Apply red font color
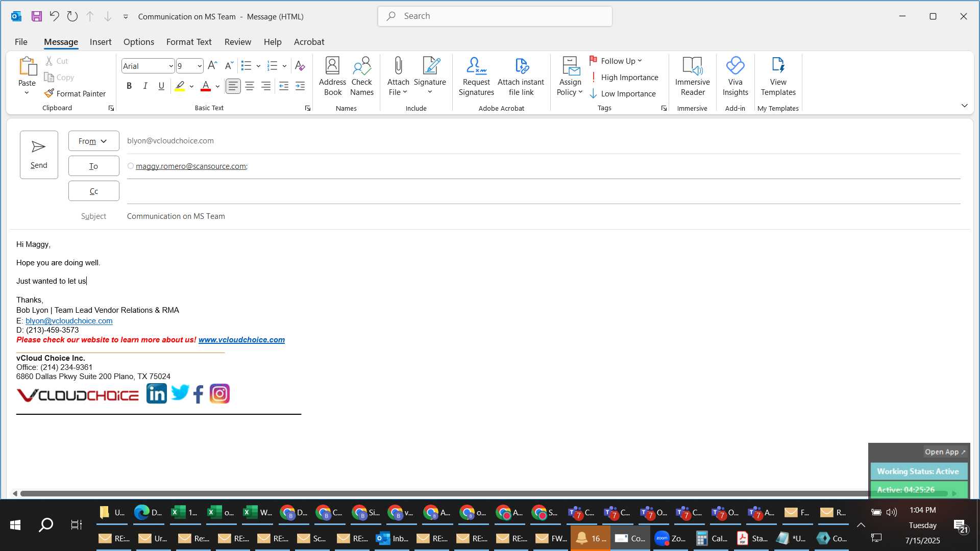Screen dimensions: 980x551 tap(206, 86)
